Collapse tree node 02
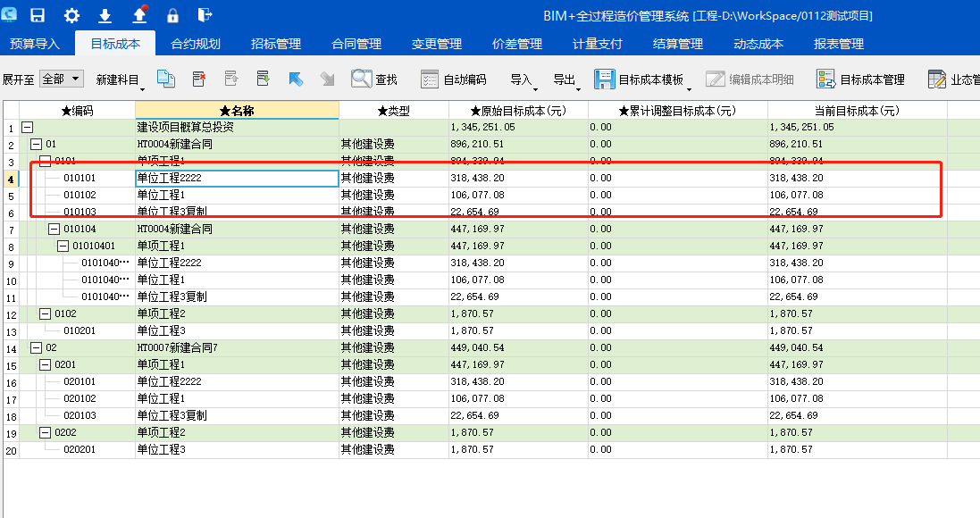The height and width of the screenshot is (518, 980). [37, 347]
